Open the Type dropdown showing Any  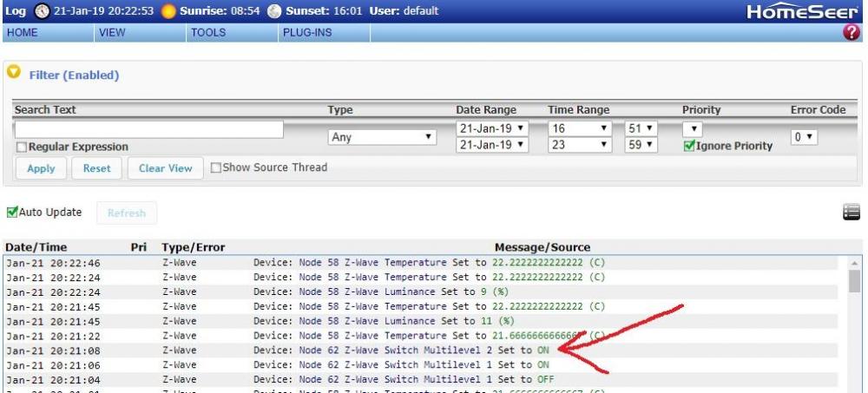[382, 137]
